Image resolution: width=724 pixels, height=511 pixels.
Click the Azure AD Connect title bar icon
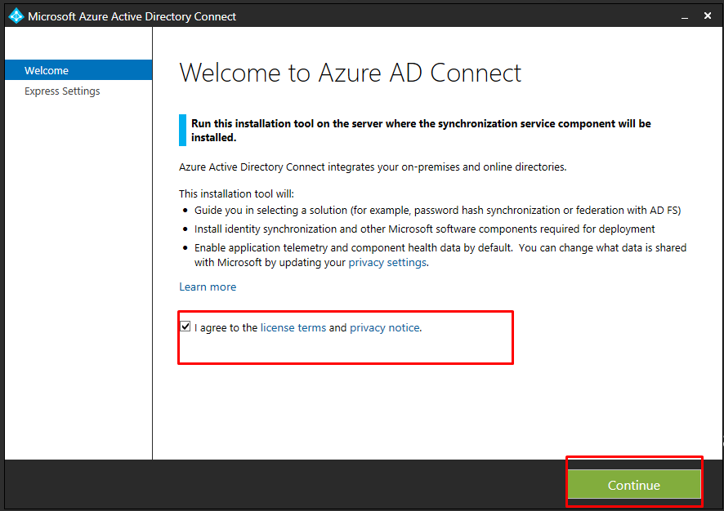15,16
